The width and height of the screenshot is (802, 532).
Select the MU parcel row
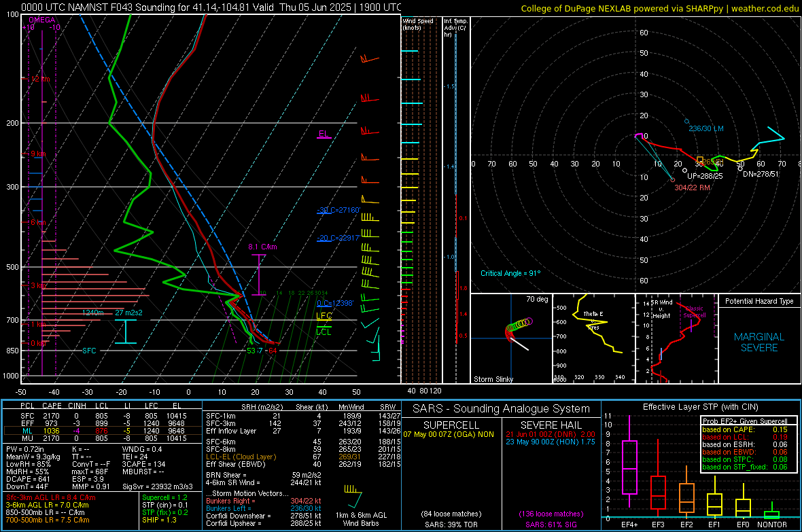103,438
